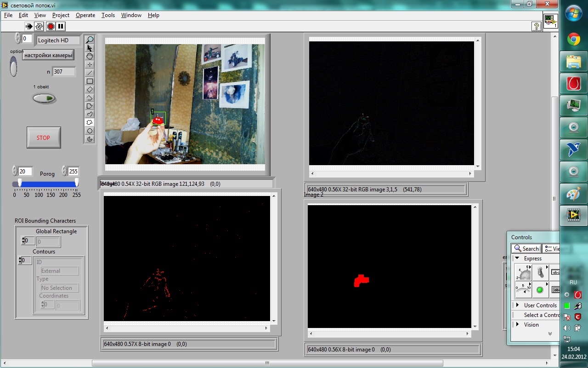Image resolution: width=588 pixels, height=368 pixels.
Task: Click status text '640x480 0.57X 8-bit image 0'
Action: tap(137, 344)
